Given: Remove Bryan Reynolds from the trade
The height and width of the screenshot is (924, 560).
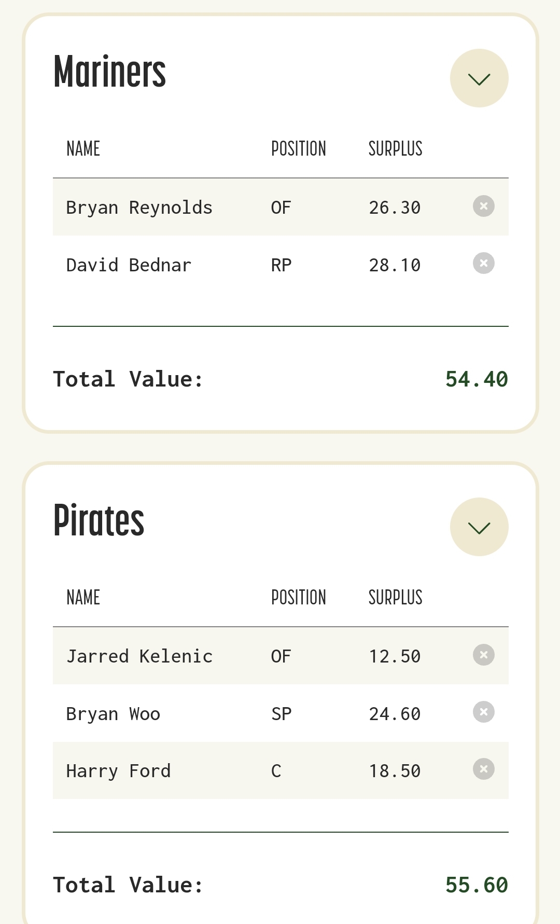Looking at the screenshot, I should click(x=483, y=206).
